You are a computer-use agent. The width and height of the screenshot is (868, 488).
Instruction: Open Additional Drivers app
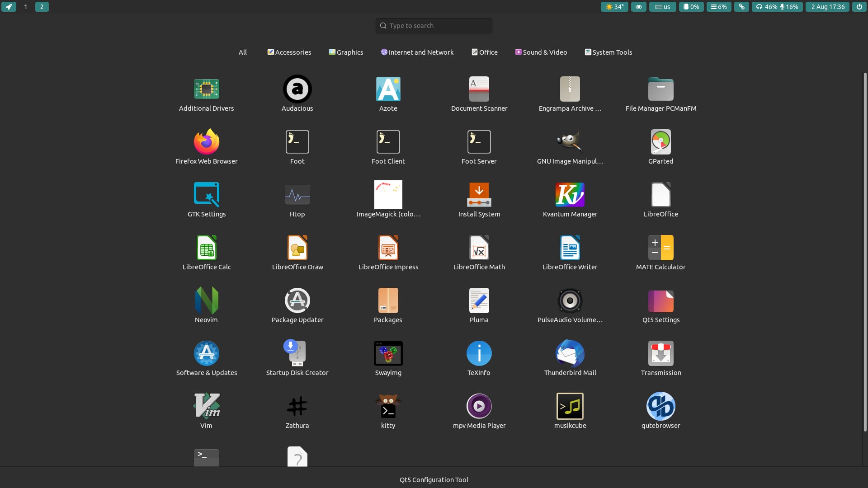point(207,94)
